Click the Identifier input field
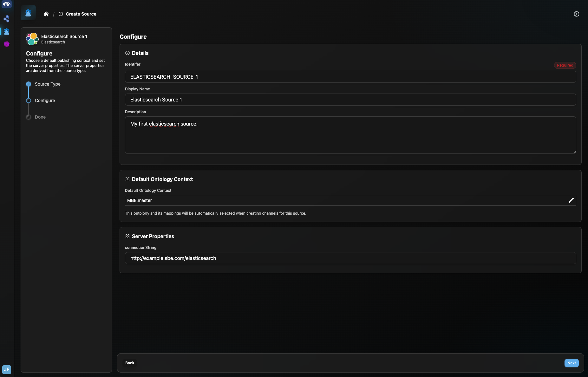 (350, 77)
